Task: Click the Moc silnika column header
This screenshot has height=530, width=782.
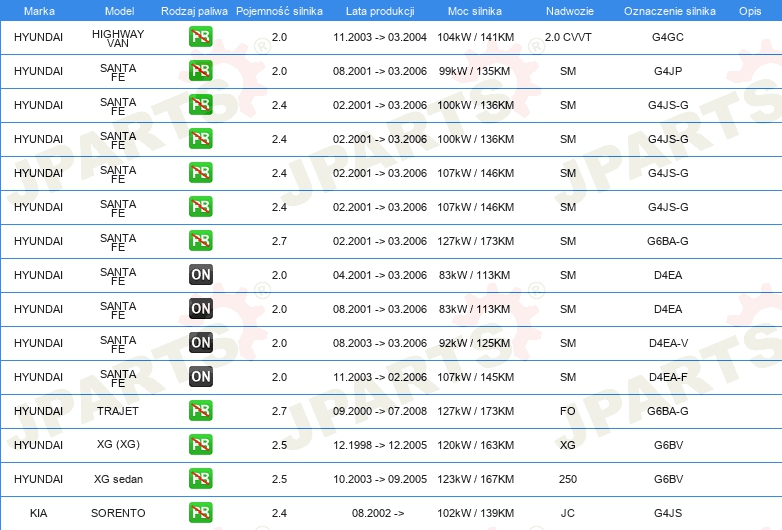Action: click(x=475, y=10)
